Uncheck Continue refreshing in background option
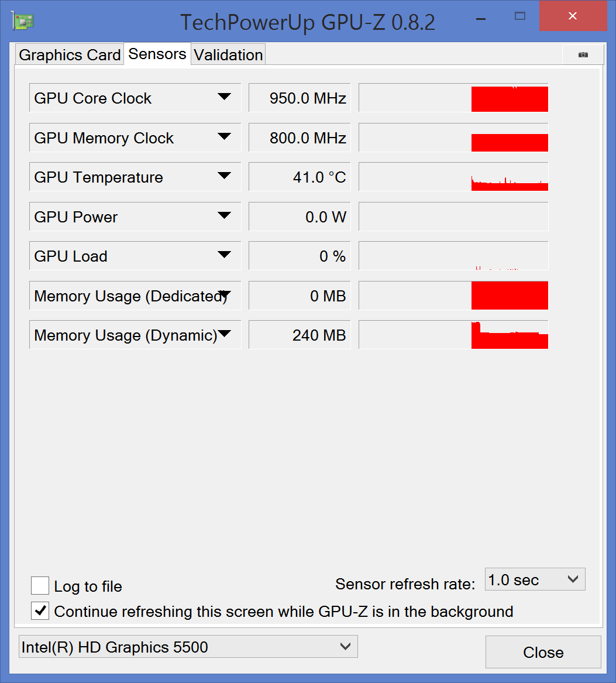616x683 pixels. click(x=40, y=610)
